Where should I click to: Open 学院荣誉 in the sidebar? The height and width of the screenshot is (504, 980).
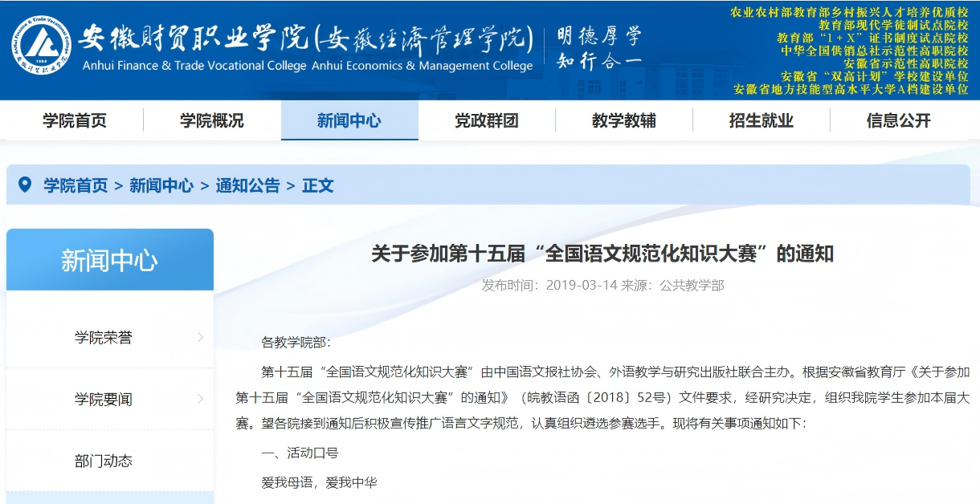point(104,338)
